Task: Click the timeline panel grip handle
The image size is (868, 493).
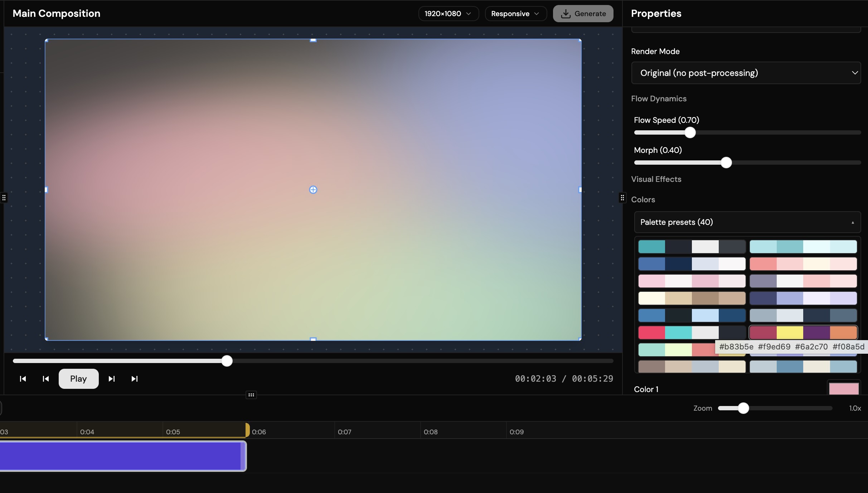Action: coord(251,395)
